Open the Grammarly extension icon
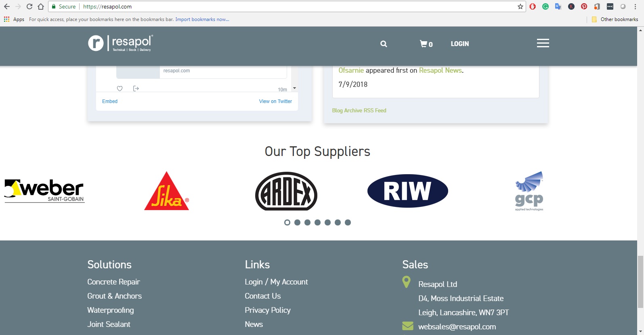 click(x=545, y=6)
